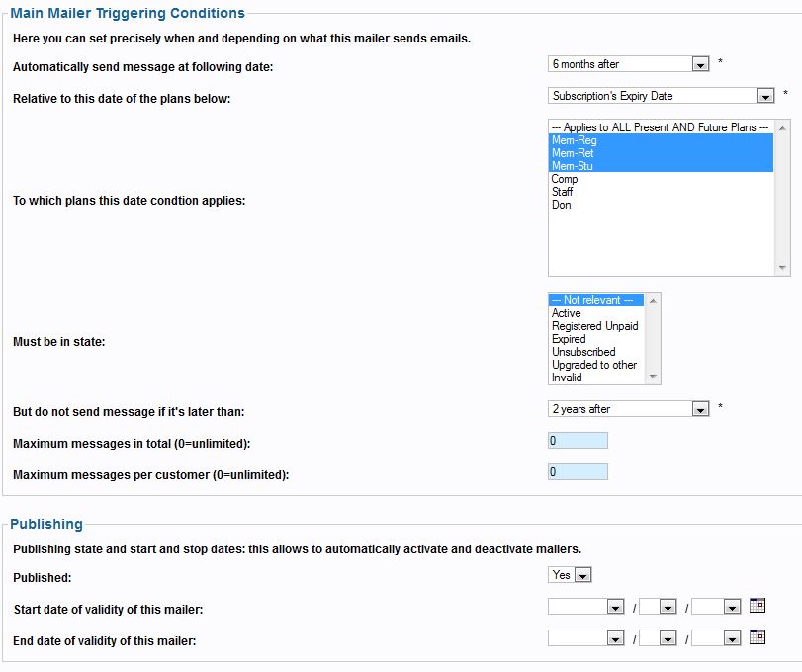802x672 pixels.
Task: Click the plans list scrollbar up arrow
Action: click(x=782, y=128)
